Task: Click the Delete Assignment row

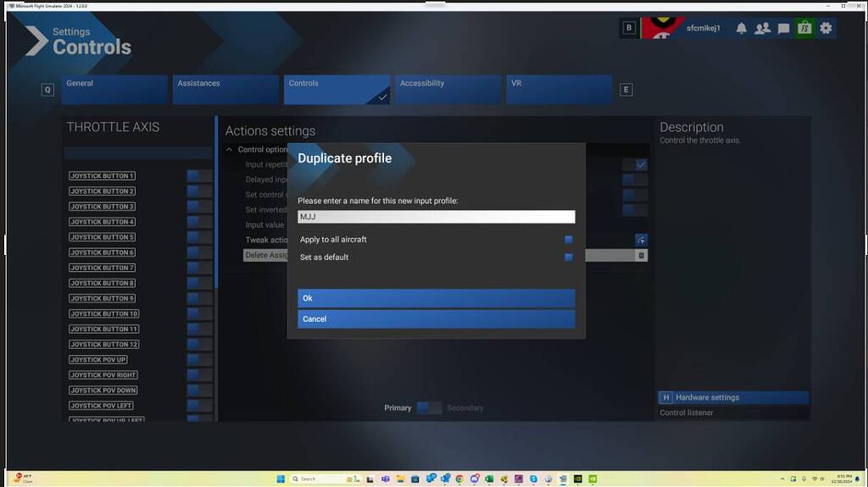Action: pos(446,255)
